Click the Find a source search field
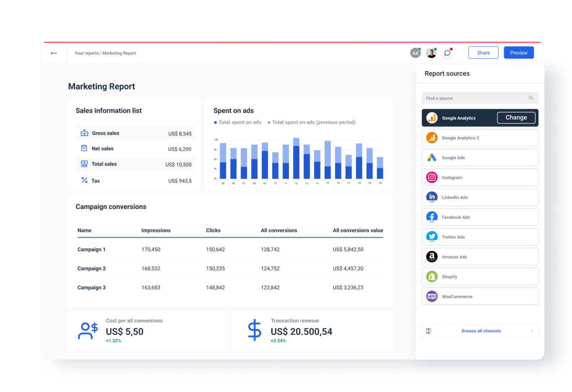 coord(475,98)
